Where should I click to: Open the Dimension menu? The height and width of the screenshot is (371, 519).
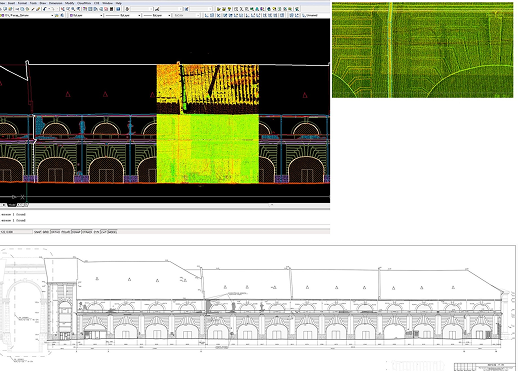click(55, 3)
